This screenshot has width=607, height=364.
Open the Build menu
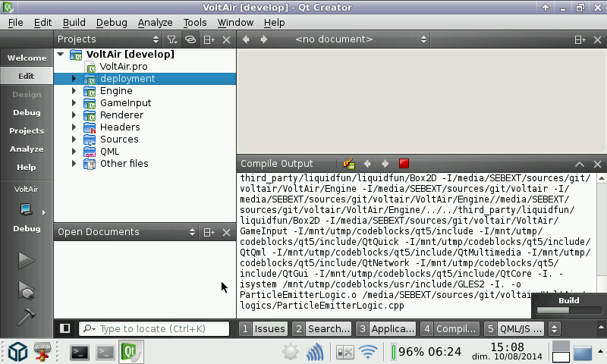point(74,23)
